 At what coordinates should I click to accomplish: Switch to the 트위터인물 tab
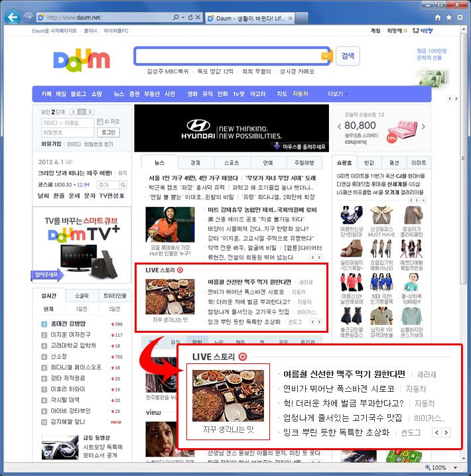[x=115, y=296]
